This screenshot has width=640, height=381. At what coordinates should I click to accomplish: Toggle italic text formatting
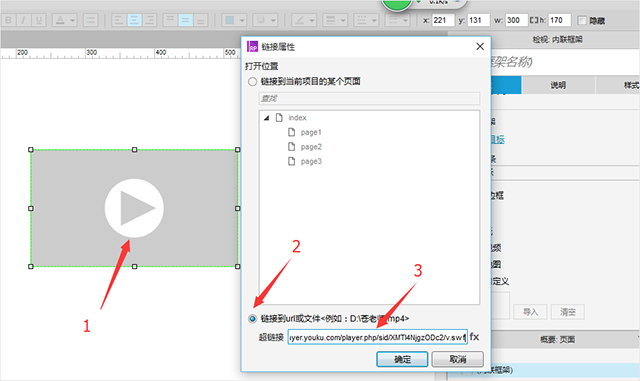[x=23, y=20]
